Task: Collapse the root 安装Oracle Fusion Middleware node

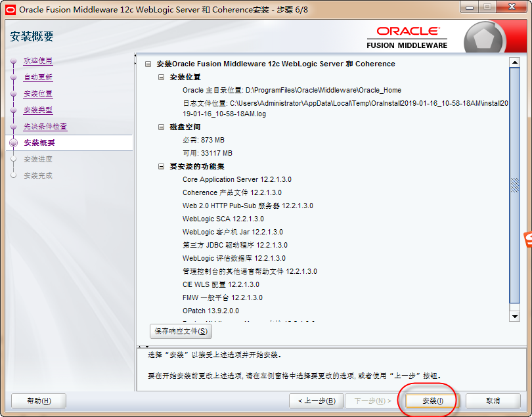Action: pos(148,64)
